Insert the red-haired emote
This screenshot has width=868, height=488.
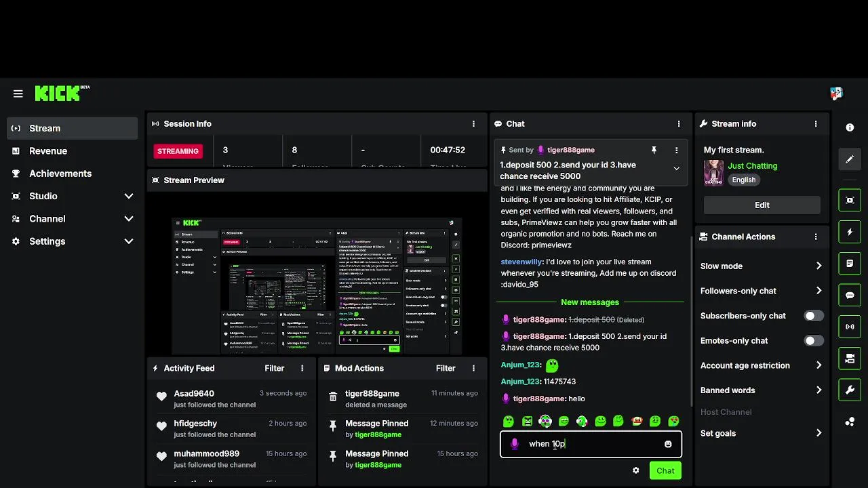[637, 421]
